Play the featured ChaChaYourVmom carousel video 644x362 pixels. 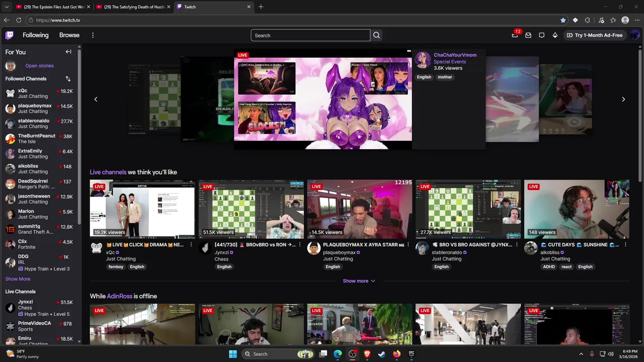click(323, 99)
